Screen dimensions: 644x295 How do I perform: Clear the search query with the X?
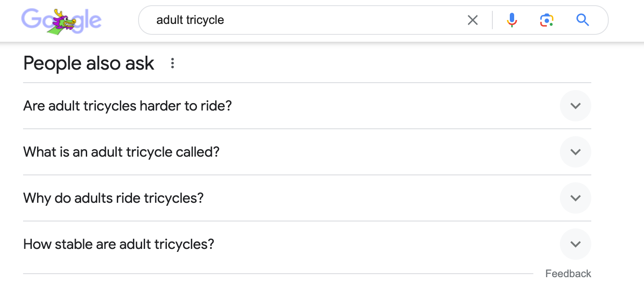click(472, 20)
